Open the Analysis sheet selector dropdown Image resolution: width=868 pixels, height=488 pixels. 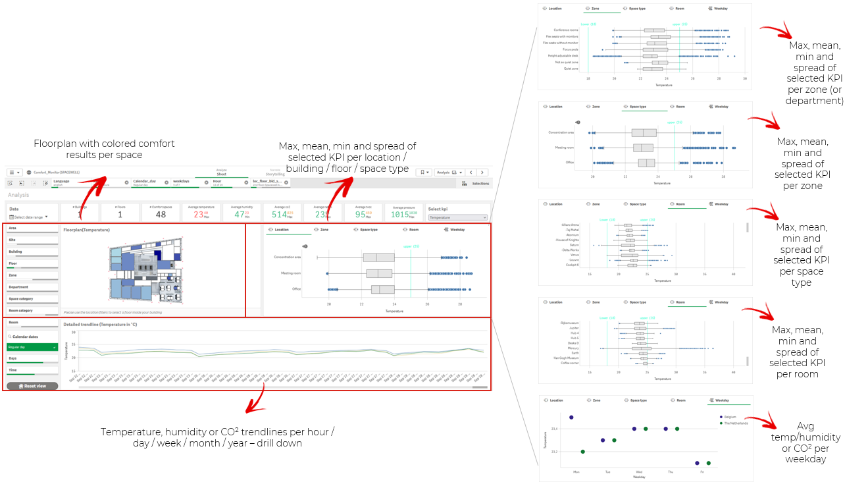click(451, 173)
